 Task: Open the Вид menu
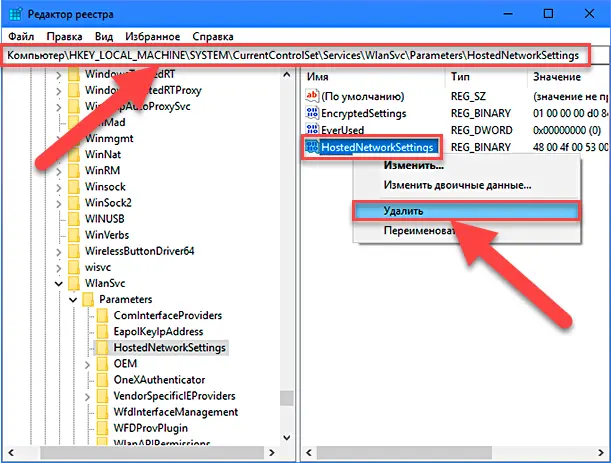(x=104, y=37)
